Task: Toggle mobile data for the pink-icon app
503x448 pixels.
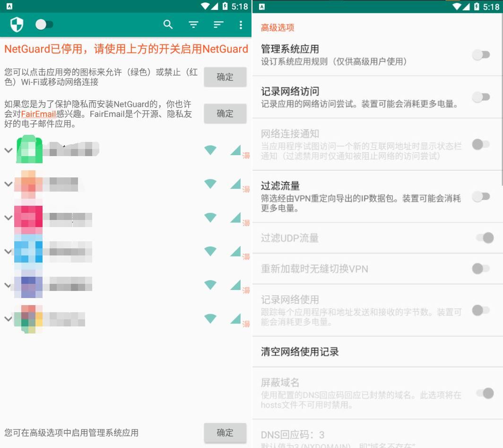Action: coord(235,217)
